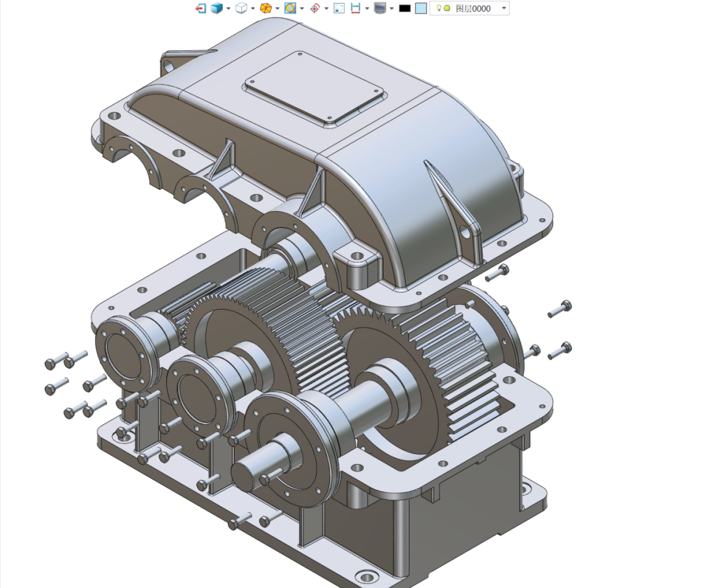Pick the light blue color swatch
The height and width of the screenshot is (588, 702).
click(x=421, y=8)
